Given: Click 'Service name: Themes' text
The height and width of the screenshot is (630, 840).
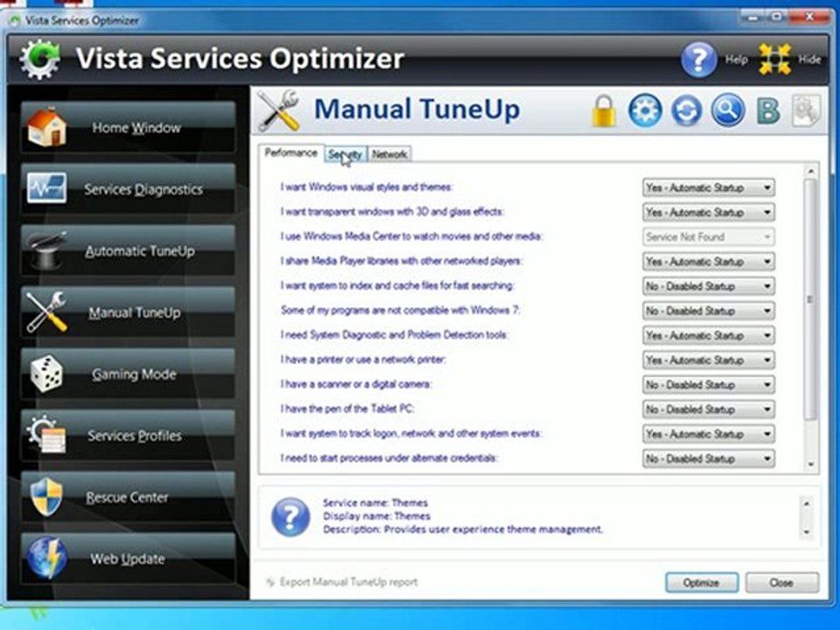Looking at the screenshot, I should [x=375, y=502].
